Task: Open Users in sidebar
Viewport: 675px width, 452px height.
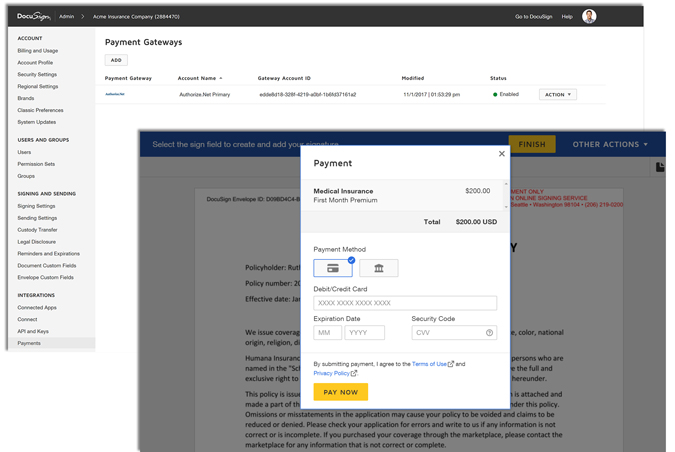Action: pos(24,152)
